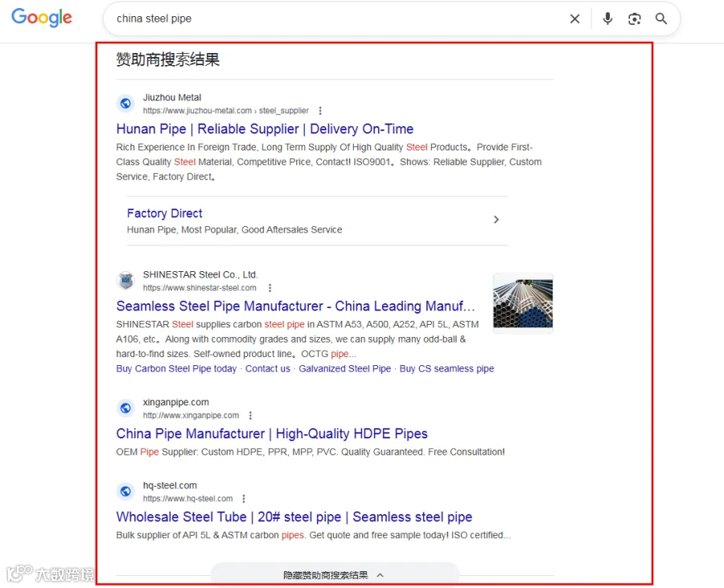Click the steel pipes thumbnail image
724x588 pixels.
(x=523, y=302)
